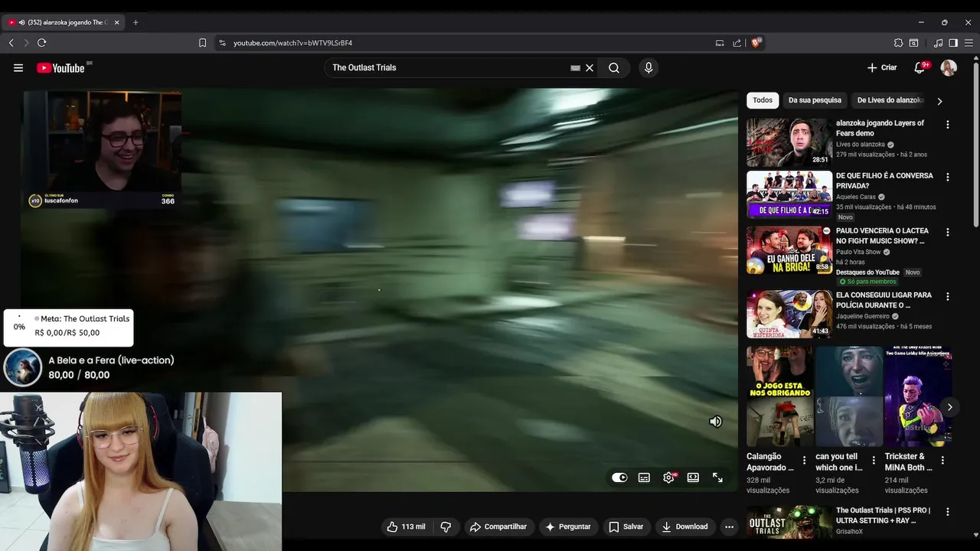
Task: Open player settings gear
Action: click(x=668, y=478)
